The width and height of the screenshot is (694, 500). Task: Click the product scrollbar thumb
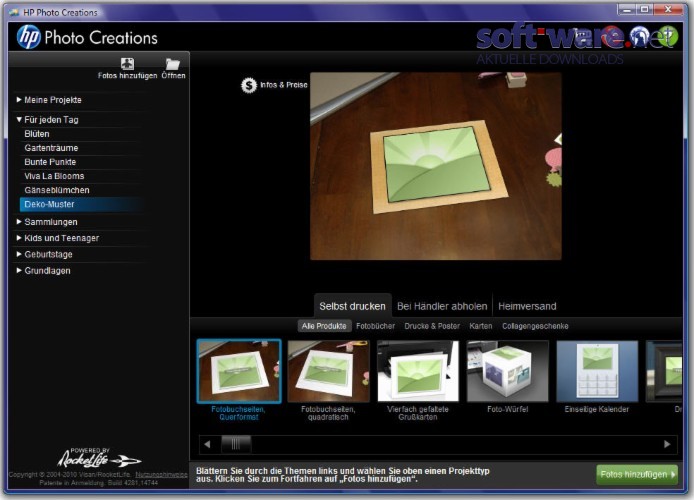click(236, 444)
